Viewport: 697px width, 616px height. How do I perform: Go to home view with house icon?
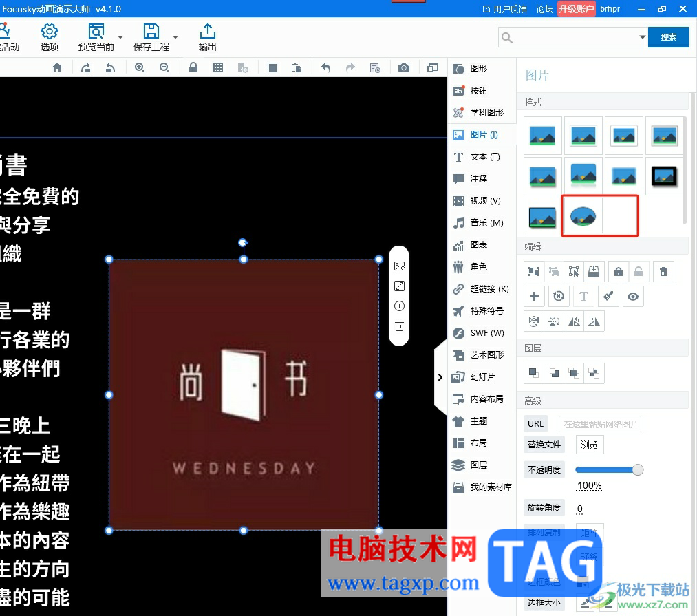pos(57,67)
